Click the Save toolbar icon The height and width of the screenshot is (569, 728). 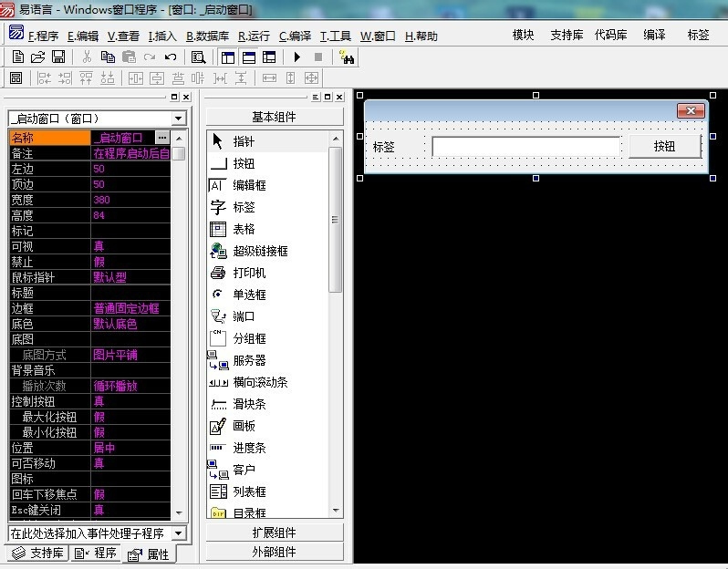pyautogui.click(x=58, y=57)
